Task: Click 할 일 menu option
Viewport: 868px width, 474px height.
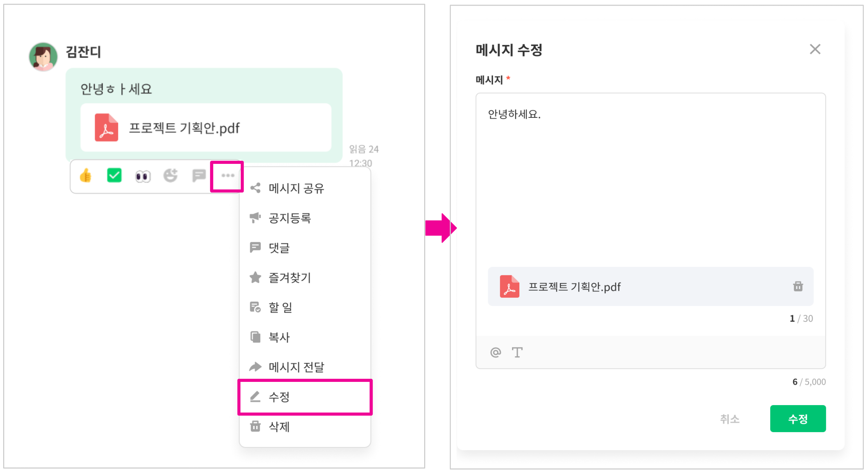Action: pyautogui.click(x=280, y=308)
